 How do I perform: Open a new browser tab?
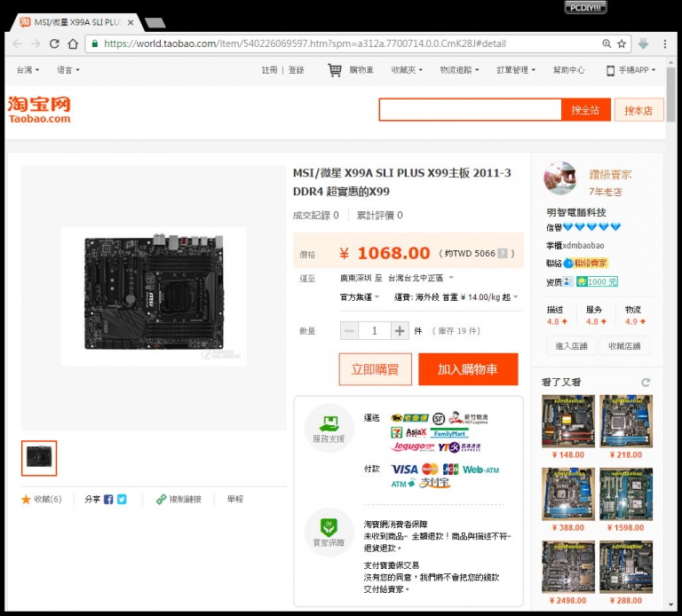point(155,22)
